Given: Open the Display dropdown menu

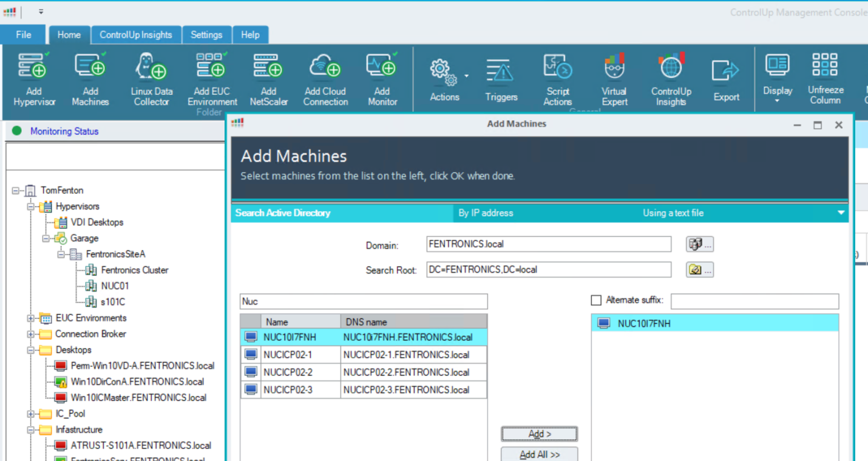Looking at the screenshot, I should [x=778, y=78].
